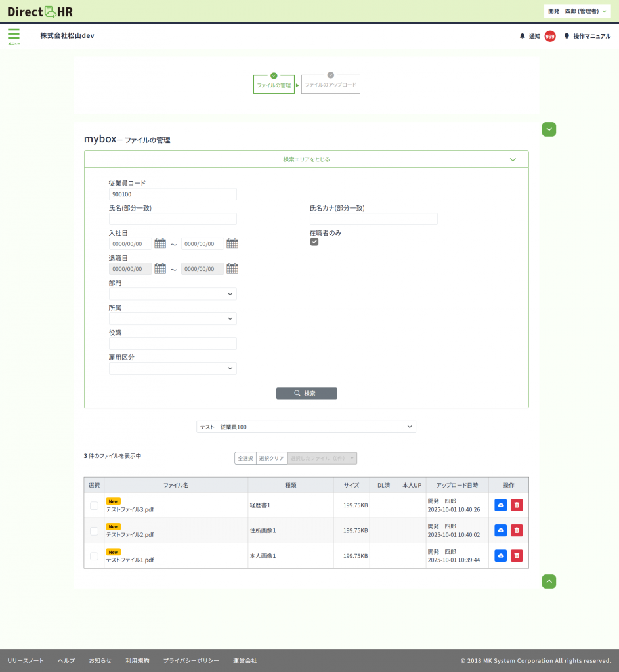This screenshot has width=619, height=672.
Task: Open calendar for 入社日 end date
Action: tap(232, 243)
